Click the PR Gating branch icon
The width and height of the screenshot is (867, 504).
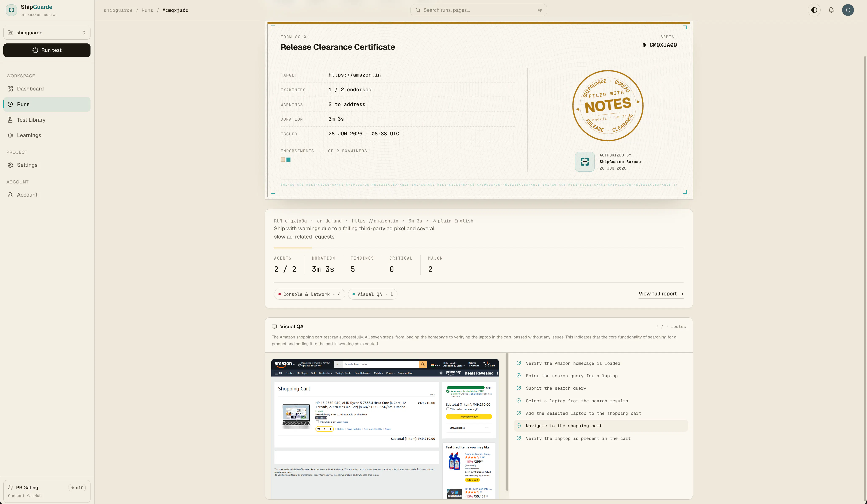pos(11,488)
